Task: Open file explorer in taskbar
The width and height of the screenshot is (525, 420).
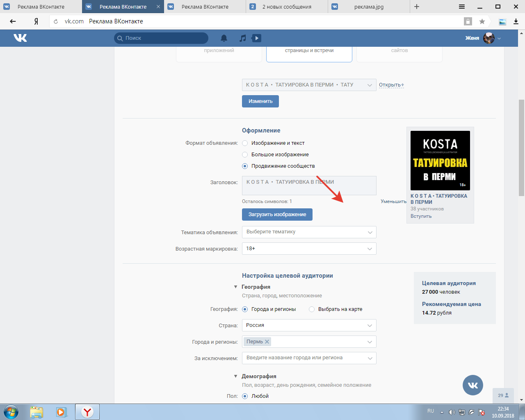Action: coord(37,412)
